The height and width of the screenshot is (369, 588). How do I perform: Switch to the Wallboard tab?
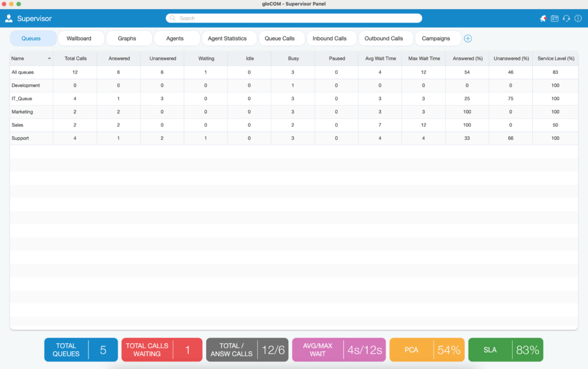point(79,39)
